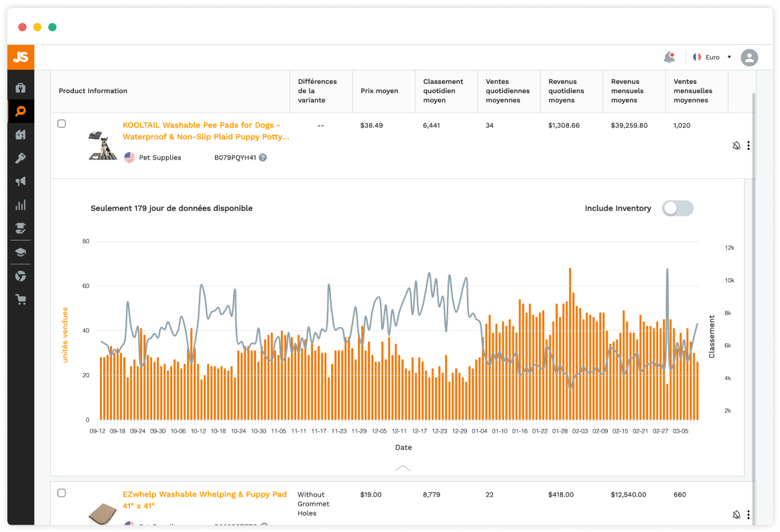
Task: Select the orange product search icon in the sidebar
Action: point(20,111)
